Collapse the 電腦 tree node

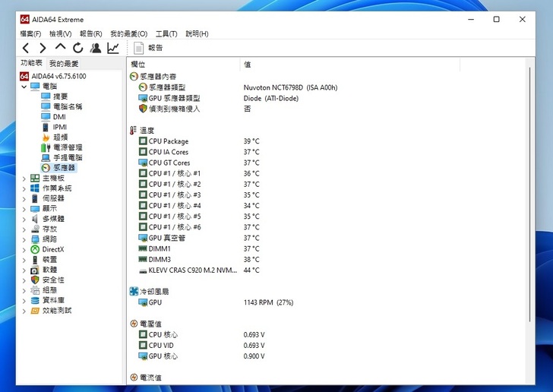(24, 87)
